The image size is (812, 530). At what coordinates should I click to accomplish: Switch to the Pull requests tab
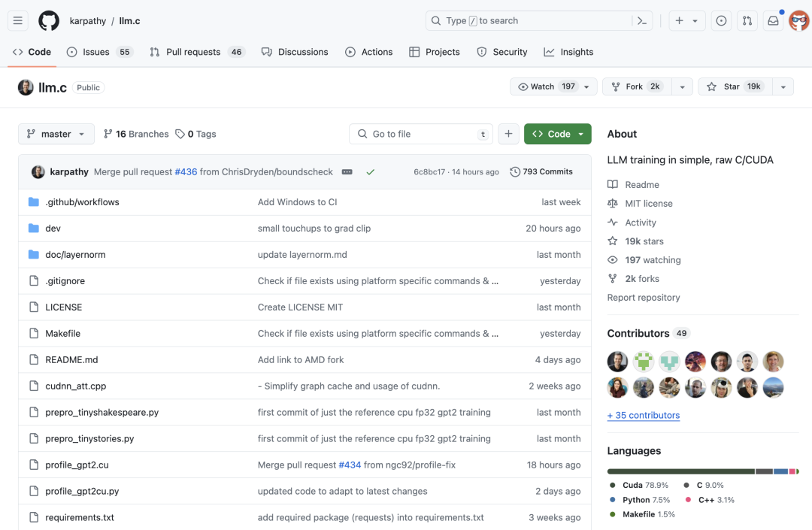coord(197,52)
